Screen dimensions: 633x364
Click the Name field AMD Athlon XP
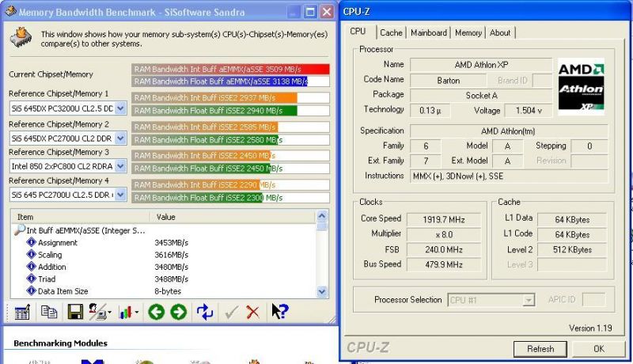[481, 65]
